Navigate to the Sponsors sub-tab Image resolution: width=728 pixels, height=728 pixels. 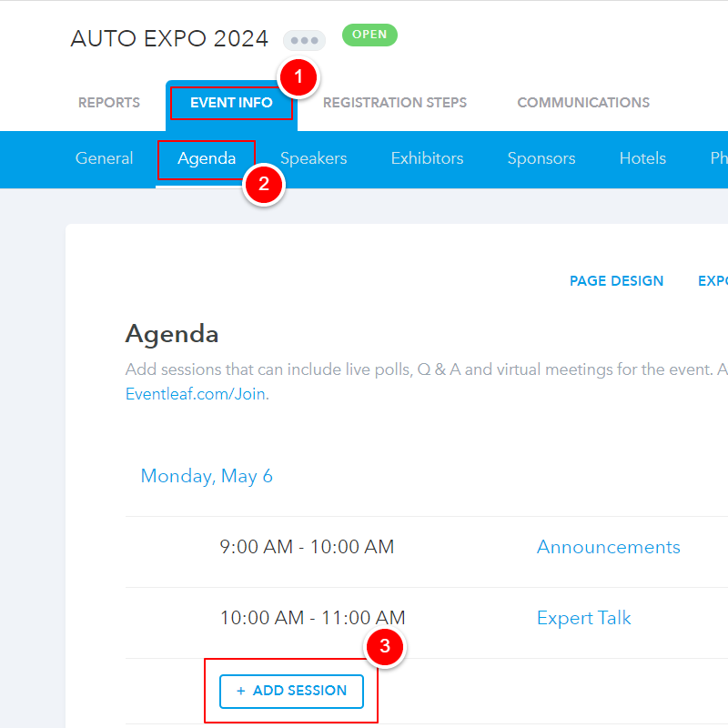coord(541,158)
